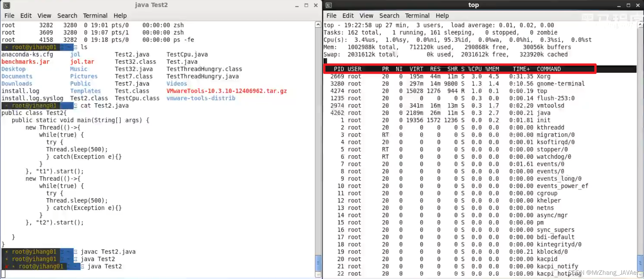Minimize the top terminal window

pos(619,5)
